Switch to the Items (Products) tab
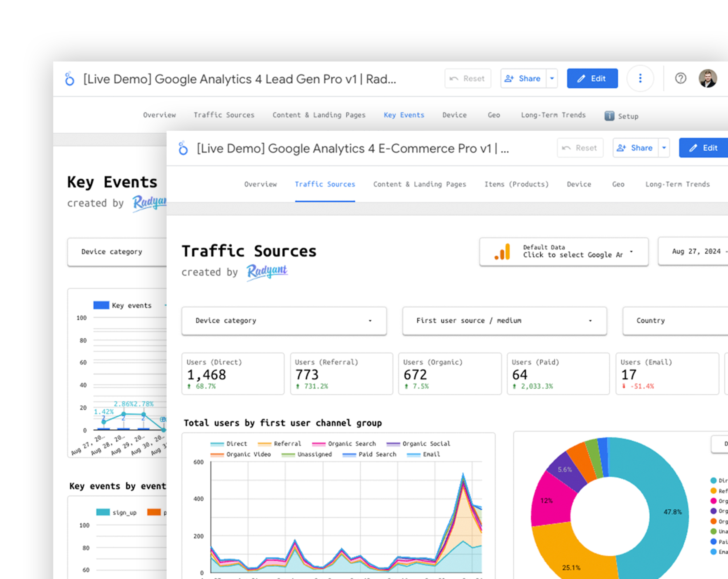The width and height of the screenshot is (728, 579). pyautogui.click(x=517, y=184)
